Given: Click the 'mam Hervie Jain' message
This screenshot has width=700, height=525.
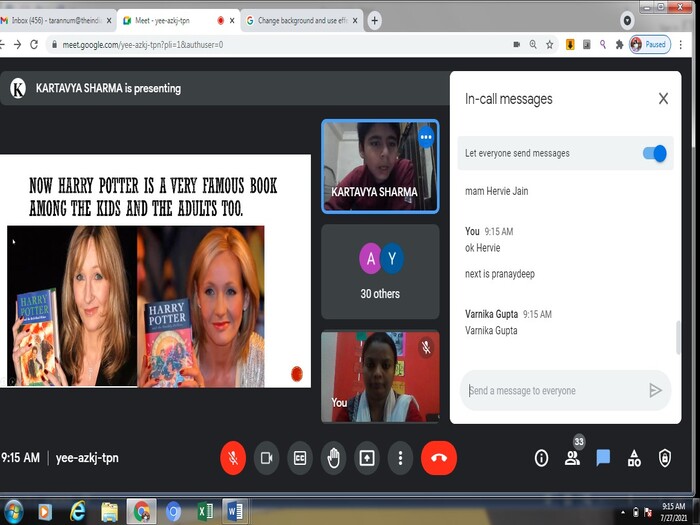Looking at the screenshot, I should (x=496, y=191).
